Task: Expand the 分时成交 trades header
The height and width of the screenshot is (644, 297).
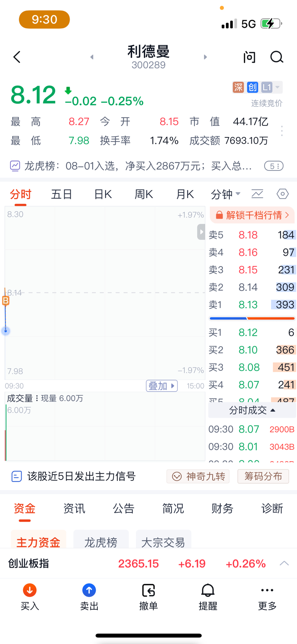Action: [x=252, y=410]
